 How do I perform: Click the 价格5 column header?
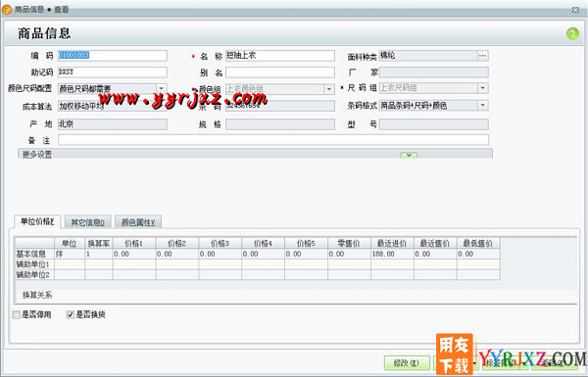306,244
